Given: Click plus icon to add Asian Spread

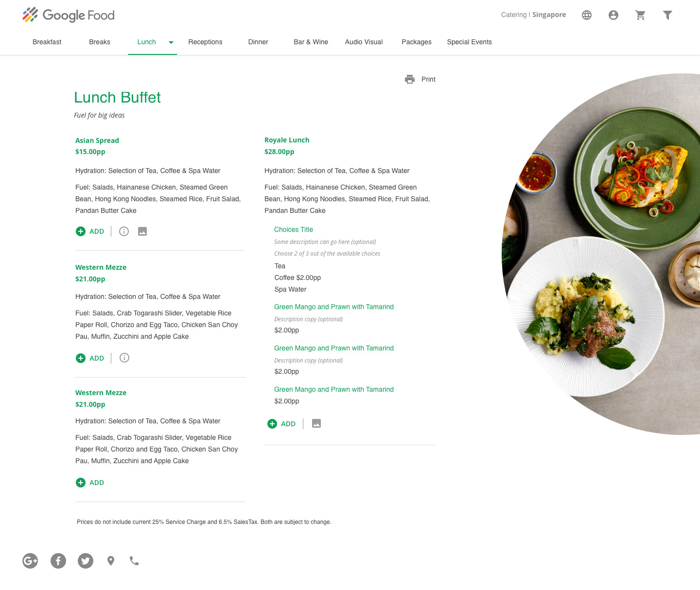Looking at the screenshot, I should [x=81, y=231].
